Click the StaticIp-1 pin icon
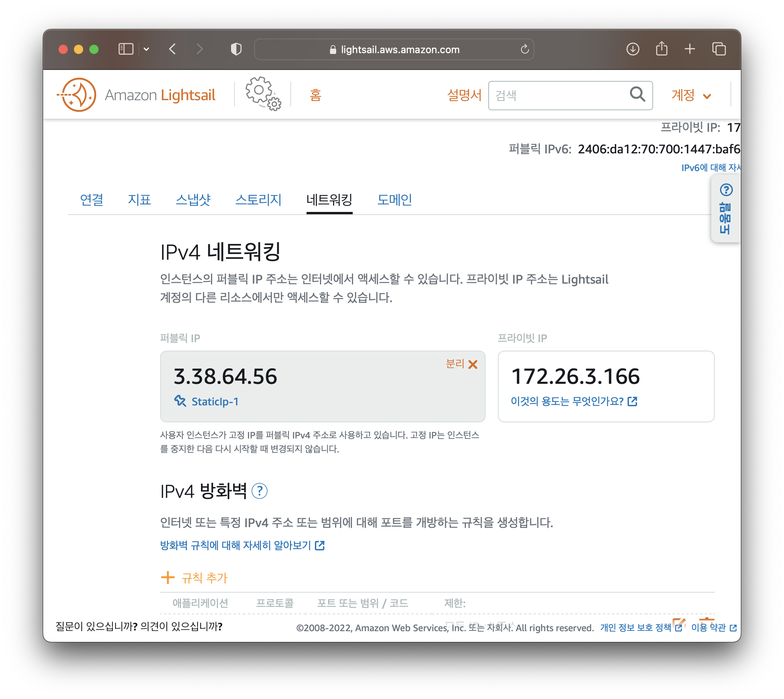This screenshot has height=699, width=784. (180, 401)
